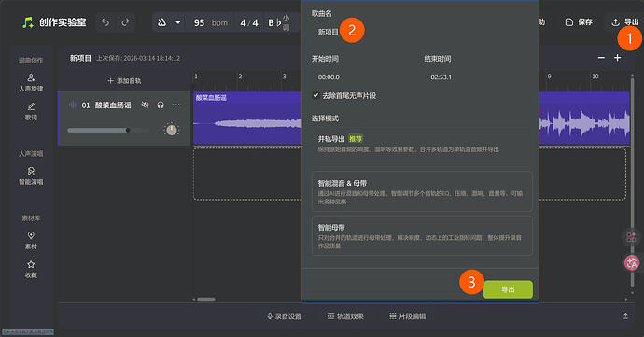
Task: Toggle the 去除首尾无声片段 checkbox
Action: [315, 96]
